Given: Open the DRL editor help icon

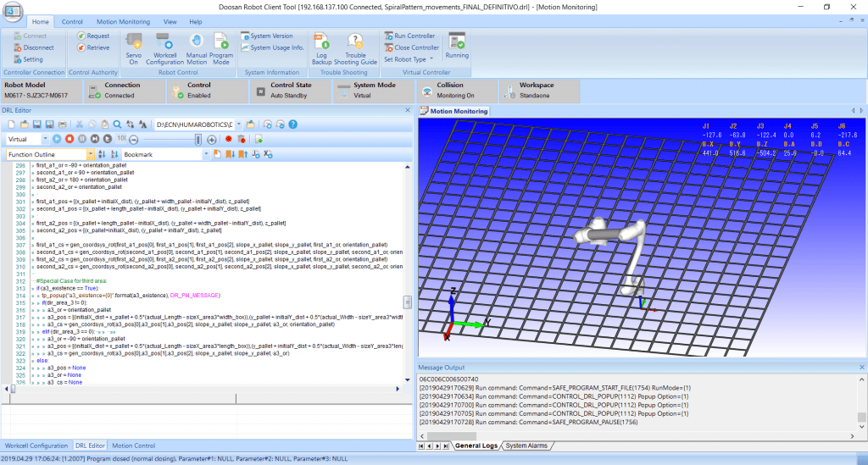Looking at the screenshot, I should coord(292,125).
